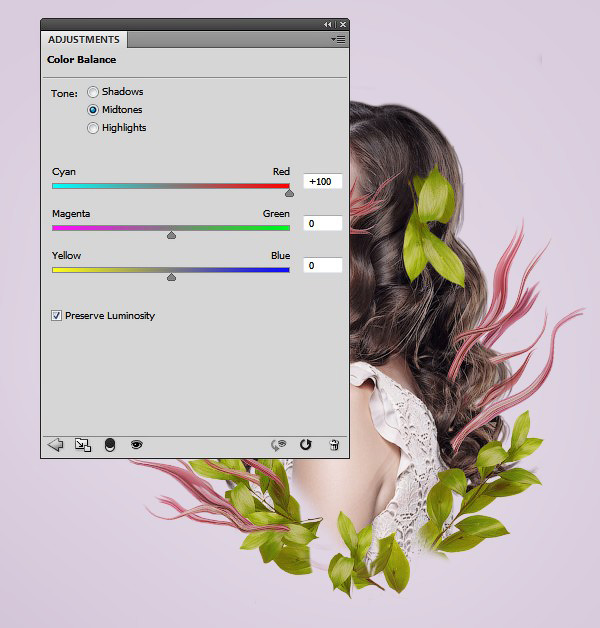Open the Adjustments panel flyout menu

pyautogui.click(x=338, y=39)
